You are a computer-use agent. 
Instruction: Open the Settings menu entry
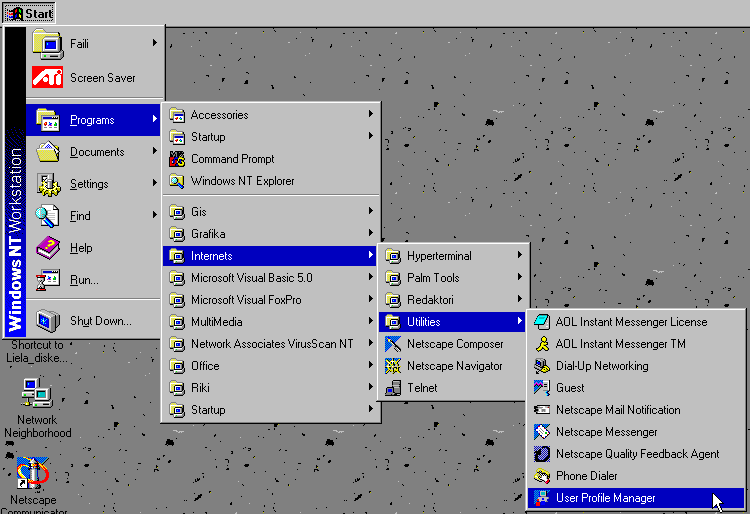point(94,184)
